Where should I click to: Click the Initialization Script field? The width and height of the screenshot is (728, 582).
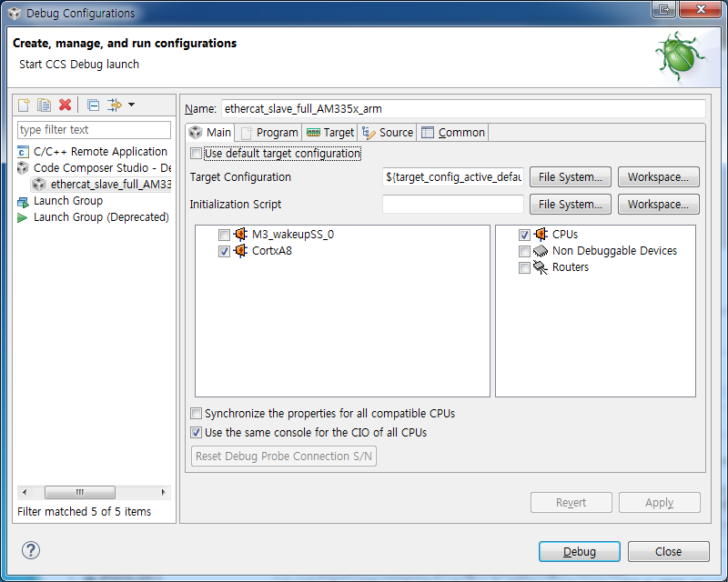[x=453, y=205]
